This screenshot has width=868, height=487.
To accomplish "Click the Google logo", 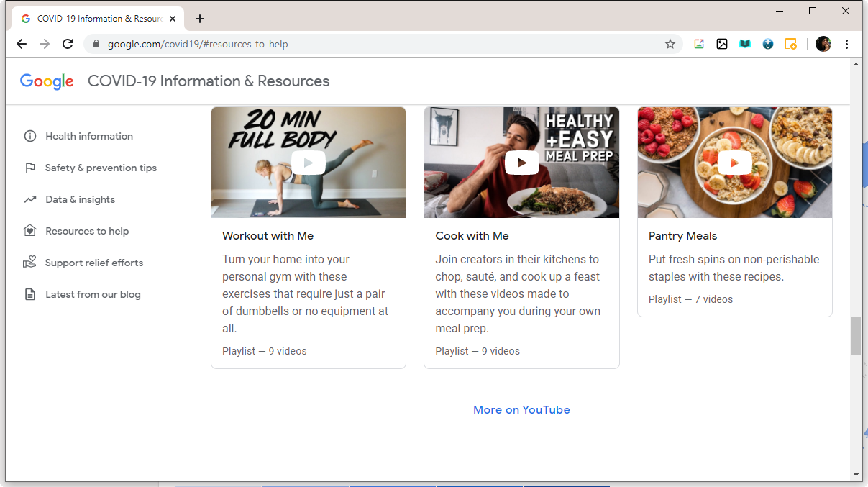I will (x=47, y=81).
